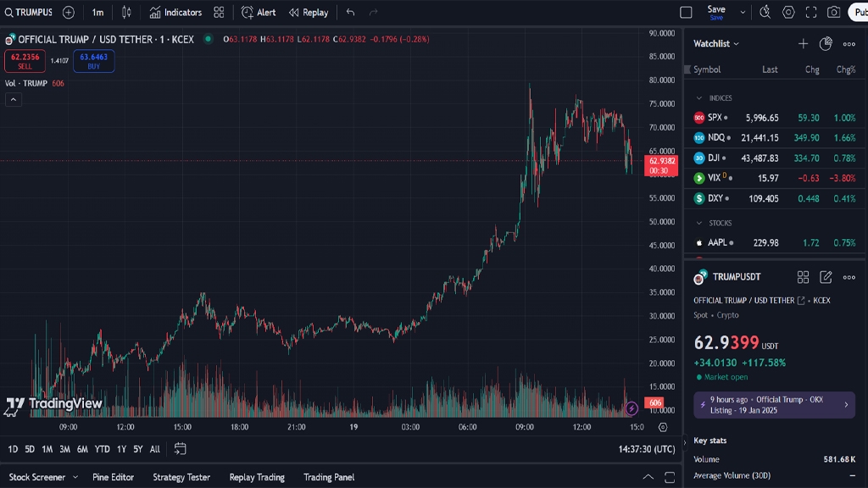Open indicator templates grid icon
This screenshot has height=488, width=868.
click(220, 12)
